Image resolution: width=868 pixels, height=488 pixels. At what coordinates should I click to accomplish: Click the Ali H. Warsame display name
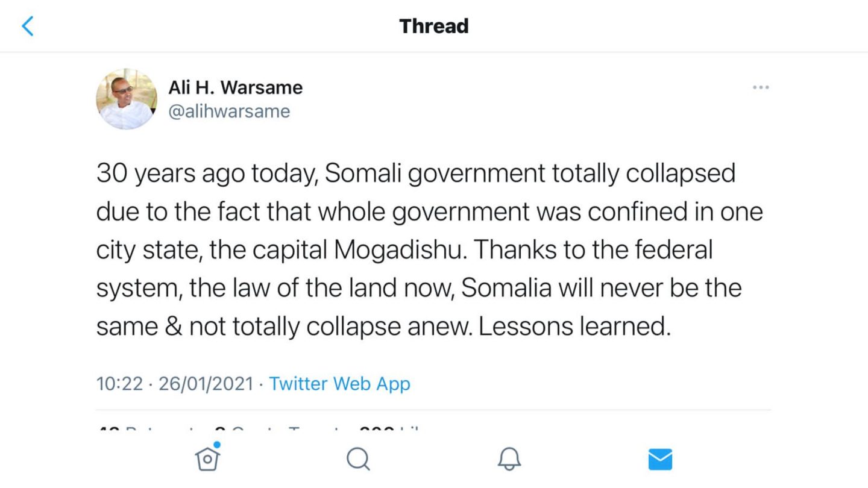(235, 88)
